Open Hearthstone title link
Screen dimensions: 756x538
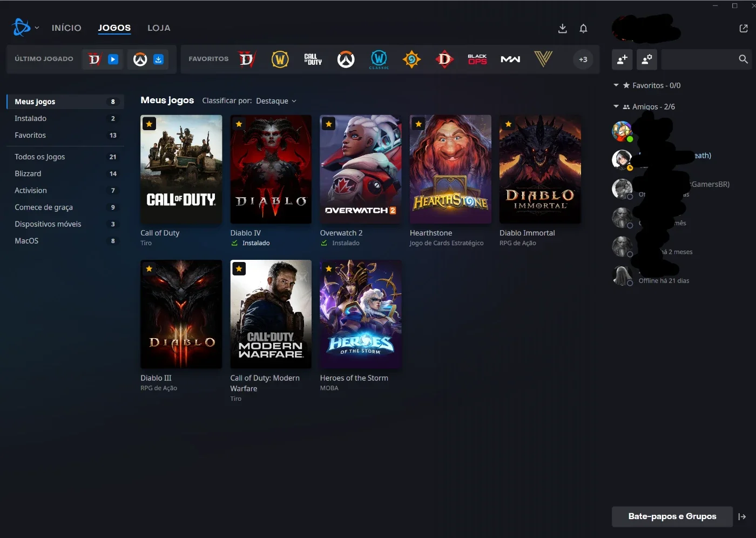(431, 233)
